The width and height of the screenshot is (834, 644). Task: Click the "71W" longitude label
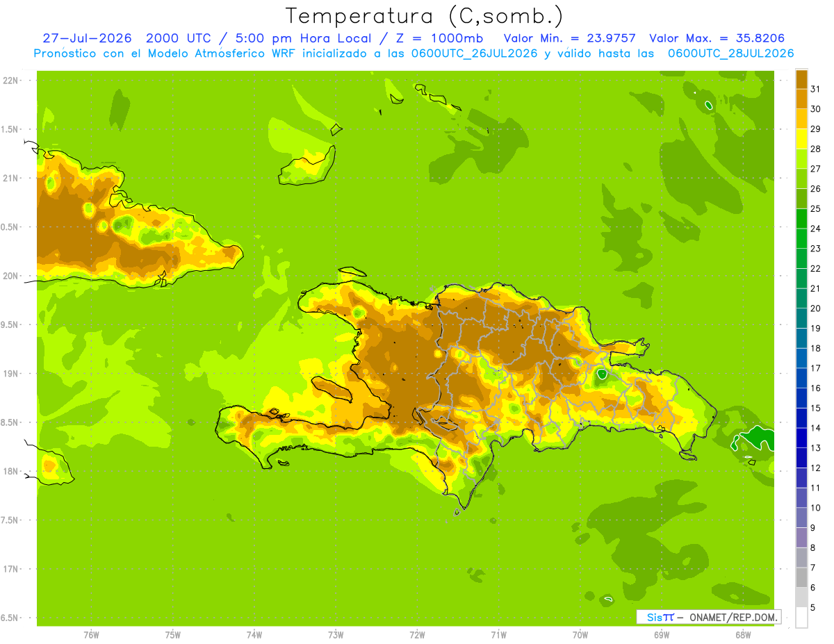pos(498,634)
